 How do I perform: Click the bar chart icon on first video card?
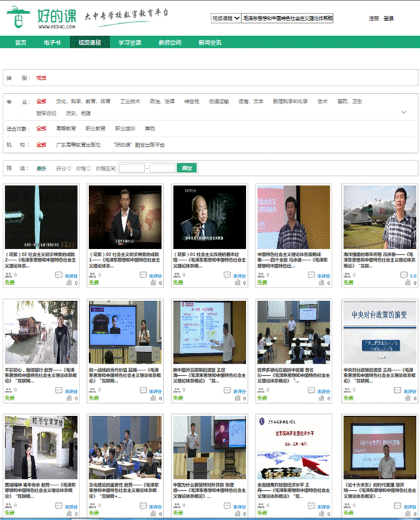pos(68,283)
